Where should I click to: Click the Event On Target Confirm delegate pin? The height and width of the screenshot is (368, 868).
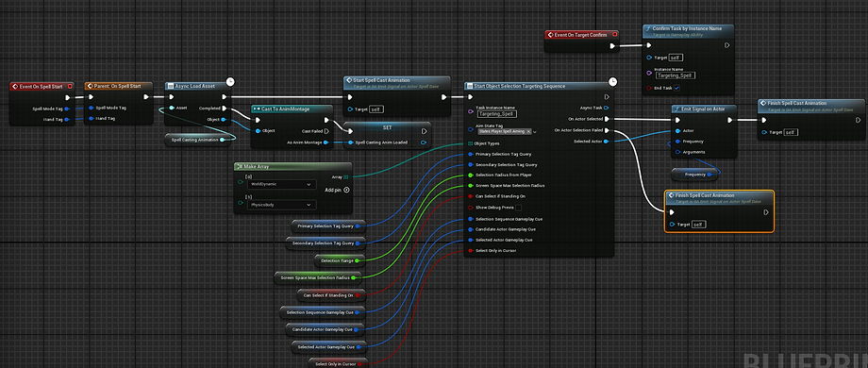(614, 35)
